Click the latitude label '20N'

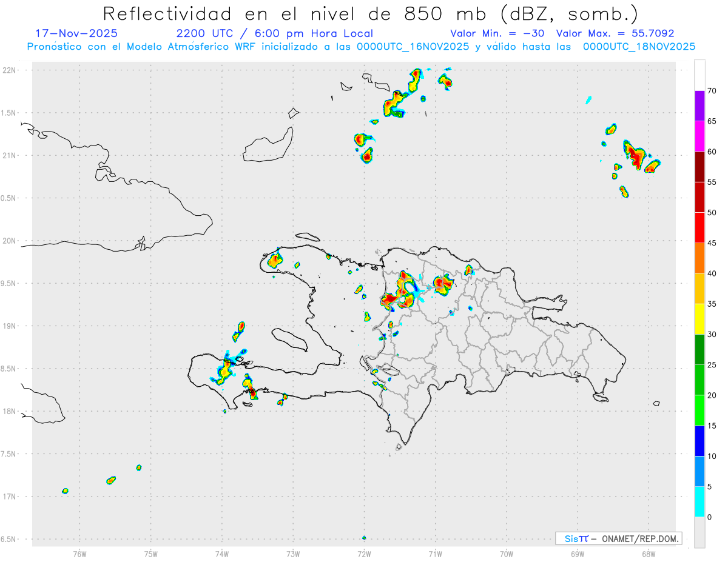point(10,241)
